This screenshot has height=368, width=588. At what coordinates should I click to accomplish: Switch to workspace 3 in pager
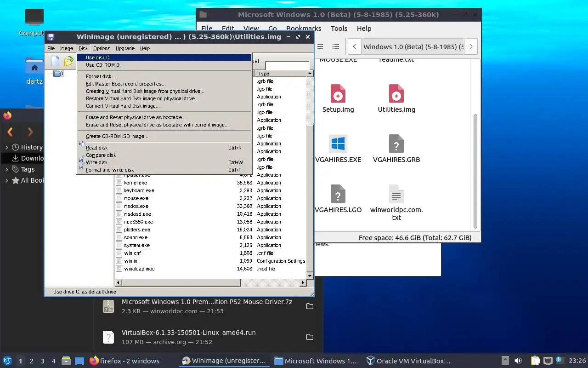[x=43, y=361]
